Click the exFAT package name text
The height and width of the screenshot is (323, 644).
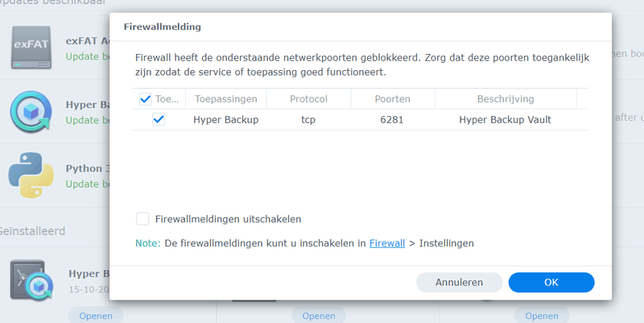coord(88,41)
